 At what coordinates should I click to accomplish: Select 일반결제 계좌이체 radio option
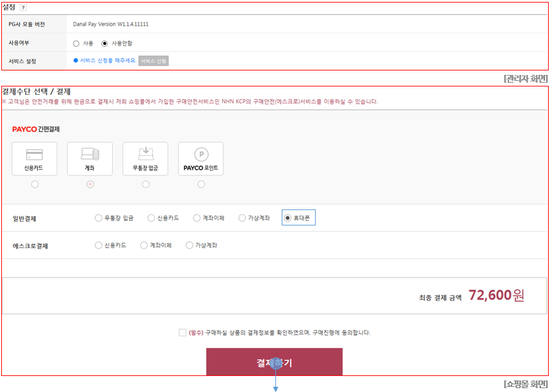tap(197, 218)
